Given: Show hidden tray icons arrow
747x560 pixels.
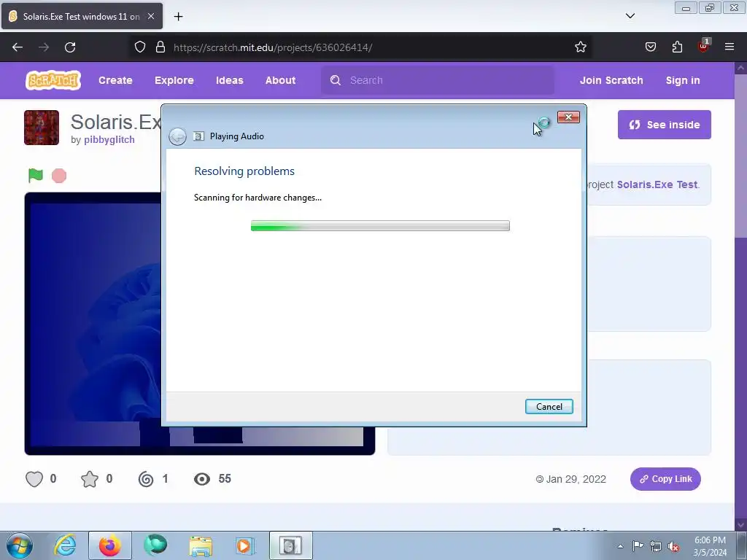Looking at the screenshot, I should point(620,546).
